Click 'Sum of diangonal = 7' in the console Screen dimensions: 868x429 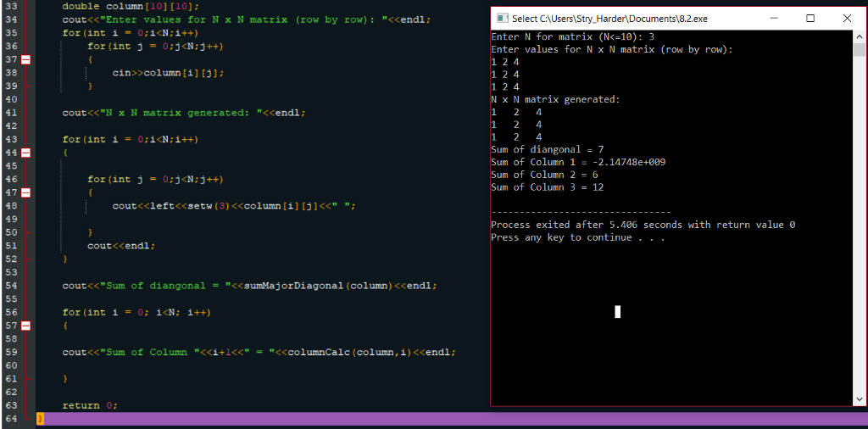547,149
